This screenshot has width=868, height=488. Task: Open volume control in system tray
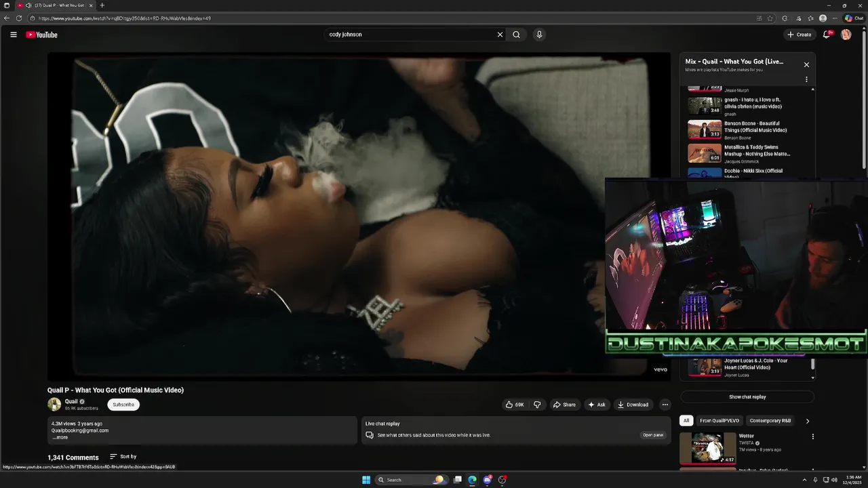click(834, 480)
